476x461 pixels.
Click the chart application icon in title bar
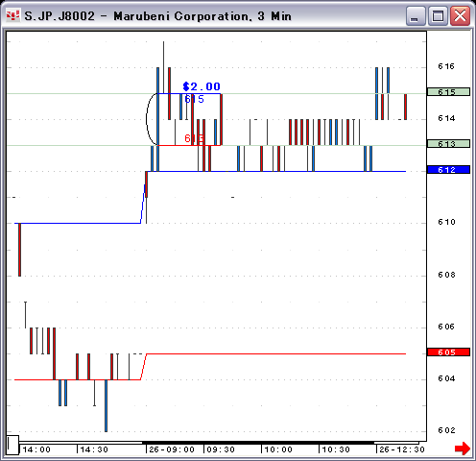pos(13,15)
